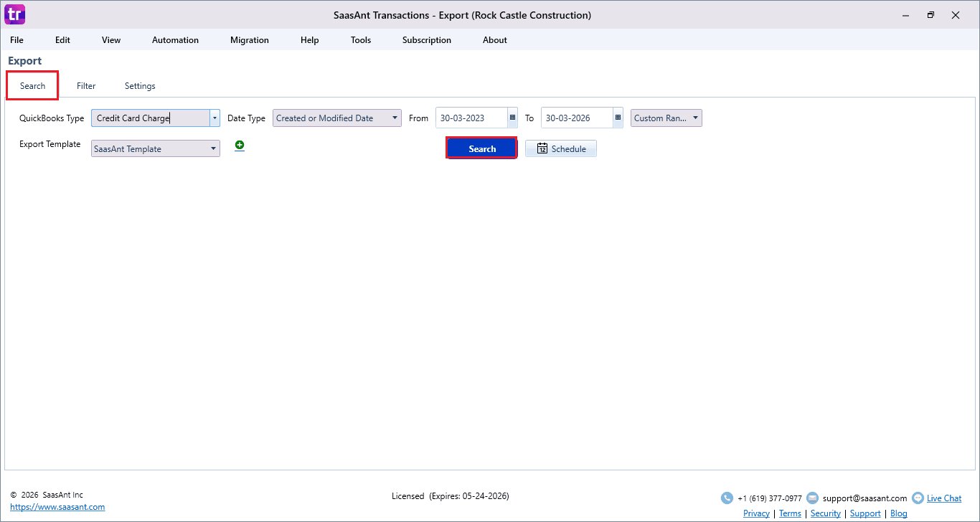Click the From date input field
Screen dimensions: 980x522
[x=471, y=118]
